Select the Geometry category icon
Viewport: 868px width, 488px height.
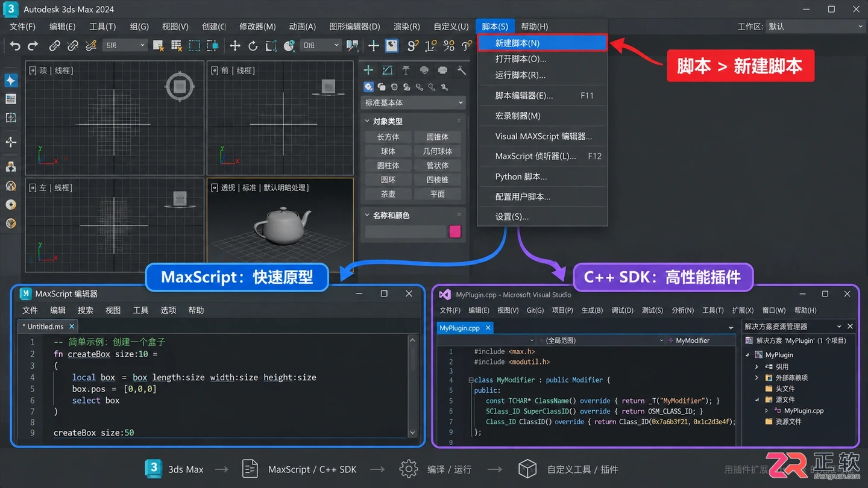click(368, 87)
